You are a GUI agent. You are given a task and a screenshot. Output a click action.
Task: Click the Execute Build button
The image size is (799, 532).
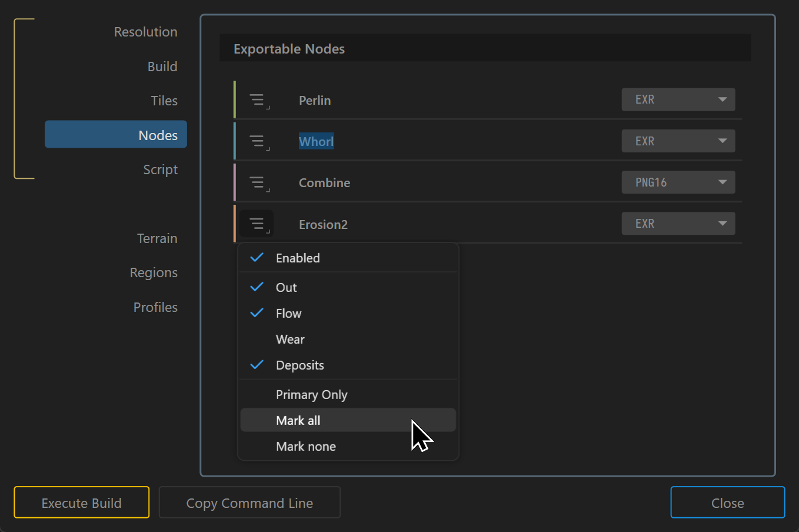coord(82,503)
